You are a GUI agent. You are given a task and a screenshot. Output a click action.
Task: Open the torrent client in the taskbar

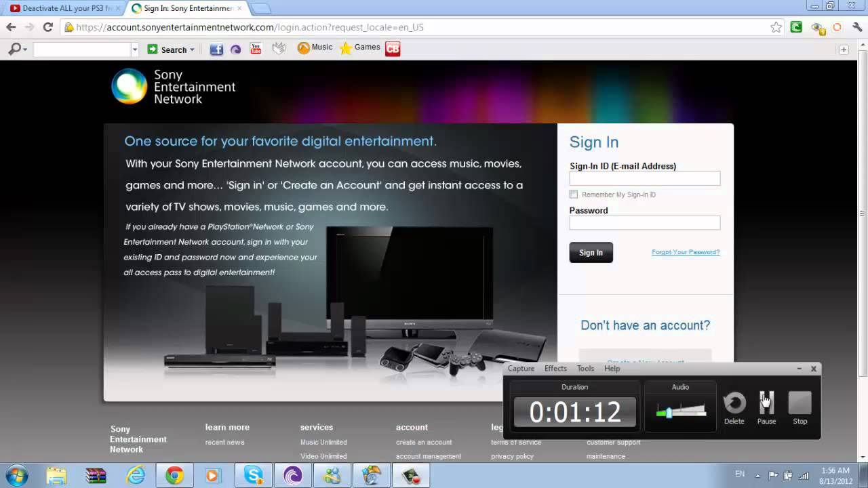click(x=293, y=476)
